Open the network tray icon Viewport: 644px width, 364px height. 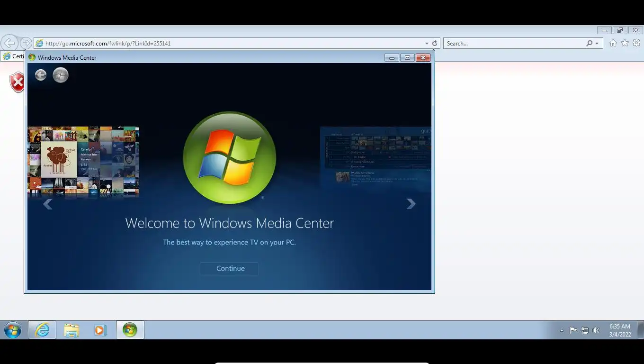tap(585, 330)
